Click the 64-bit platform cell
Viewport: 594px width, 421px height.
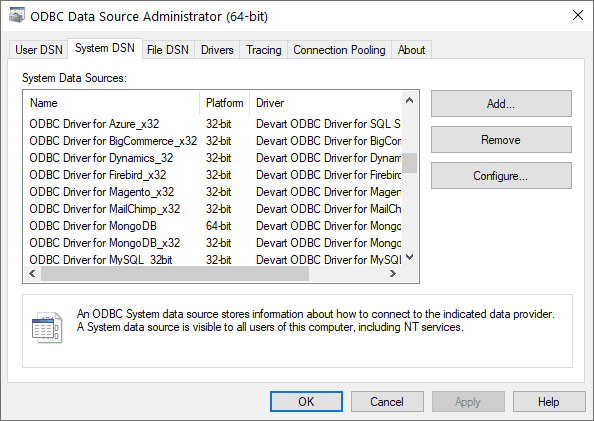(219, 226)
